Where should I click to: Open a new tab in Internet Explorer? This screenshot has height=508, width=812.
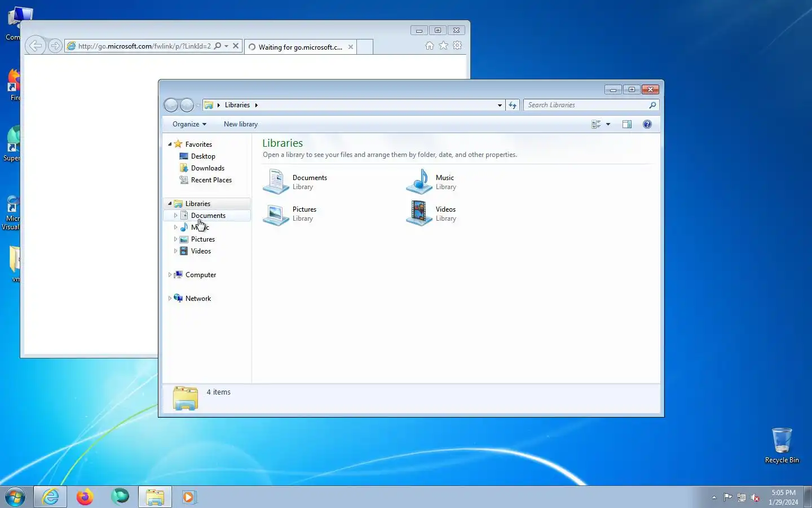click(365, 47)
